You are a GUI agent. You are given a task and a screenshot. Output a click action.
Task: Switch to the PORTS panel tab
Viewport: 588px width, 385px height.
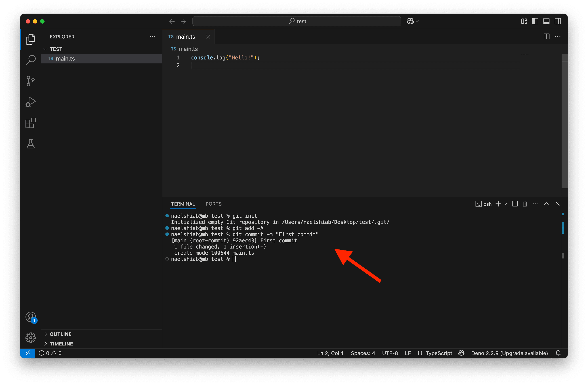213,204
